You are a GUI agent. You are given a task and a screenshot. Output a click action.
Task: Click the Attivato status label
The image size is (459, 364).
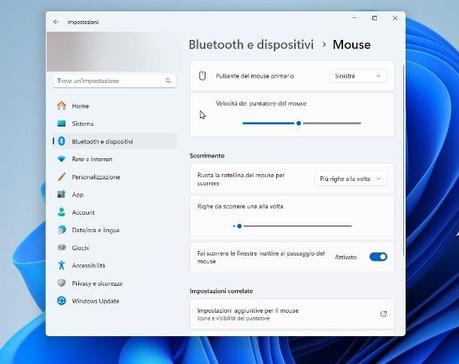pyautogui.click(x=346, y=257)
